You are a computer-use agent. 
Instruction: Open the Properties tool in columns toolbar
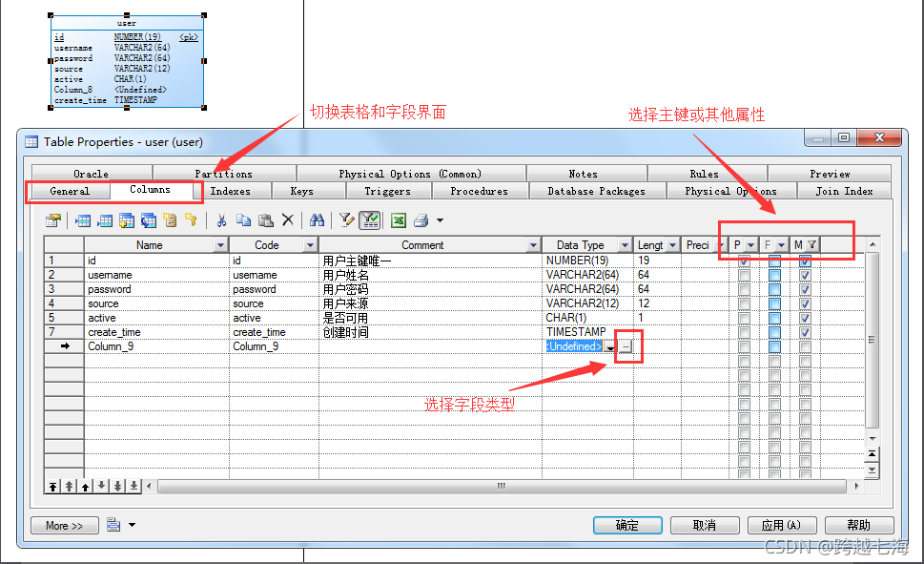point(53,220)
